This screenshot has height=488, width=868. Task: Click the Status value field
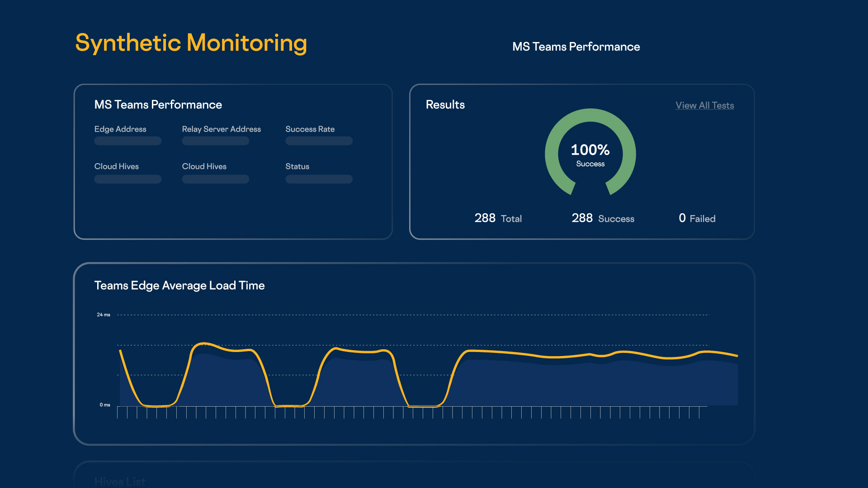tap(319, 179)
